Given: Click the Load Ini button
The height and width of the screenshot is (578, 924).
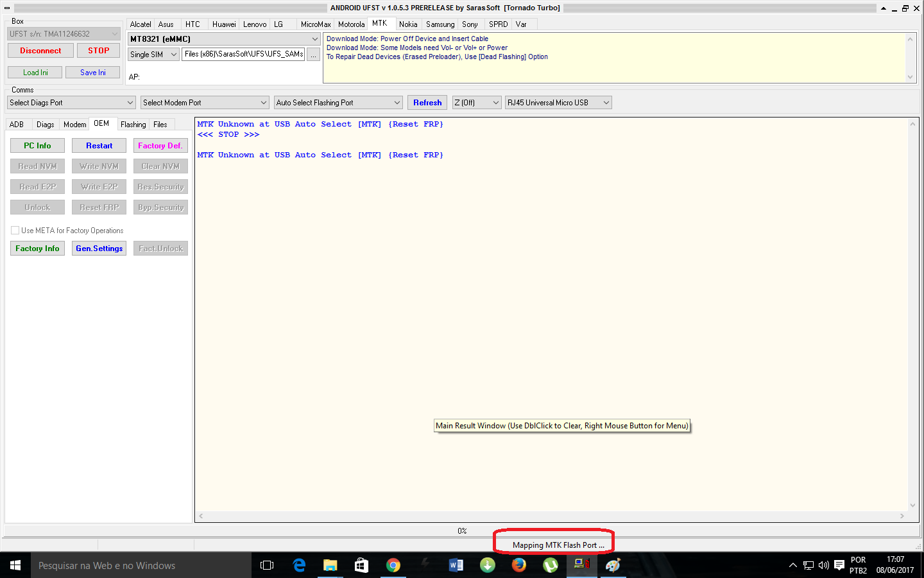Looking at the screenshot, I should (35, 73).
